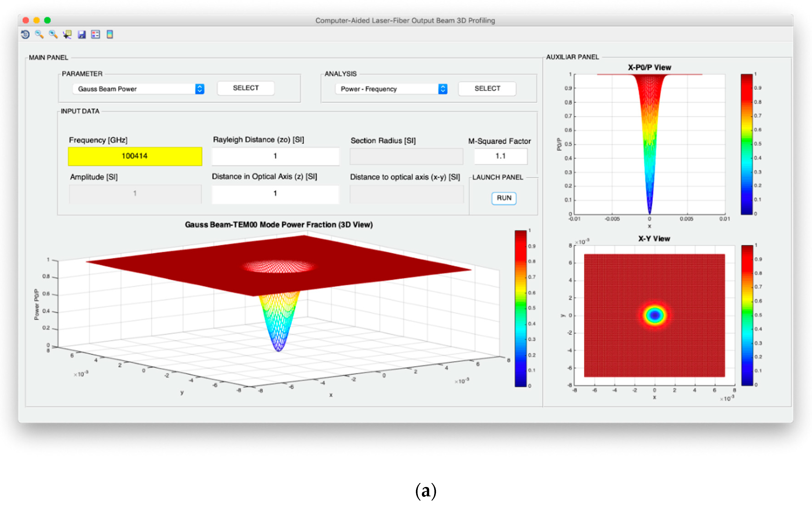Expand the Power - Frequency analysis dropdown
Viewport: 812px width, 513px height.
442,89
